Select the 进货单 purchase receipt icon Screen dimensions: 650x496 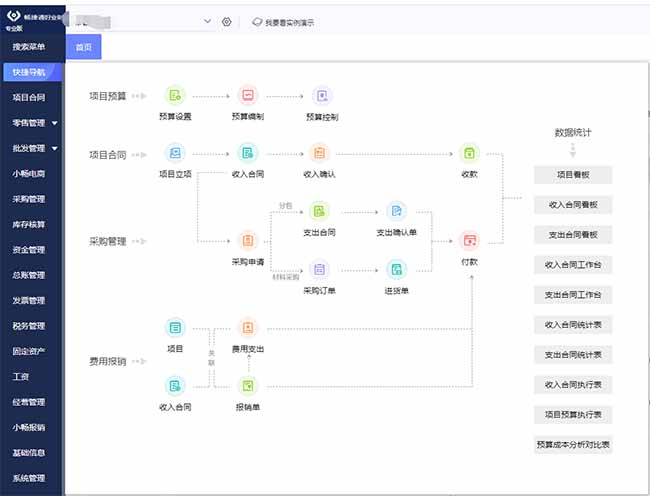click(x=397, y=269)
